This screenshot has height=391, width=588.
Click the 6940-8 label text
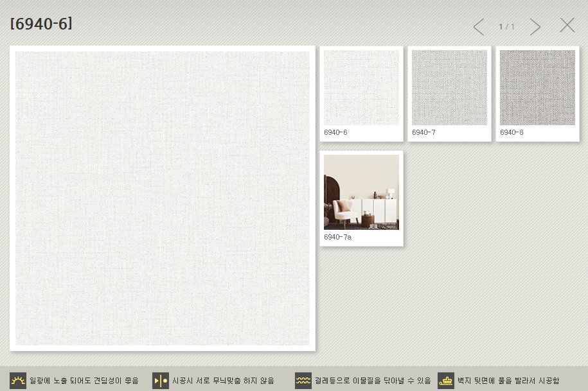coord(512,132)
